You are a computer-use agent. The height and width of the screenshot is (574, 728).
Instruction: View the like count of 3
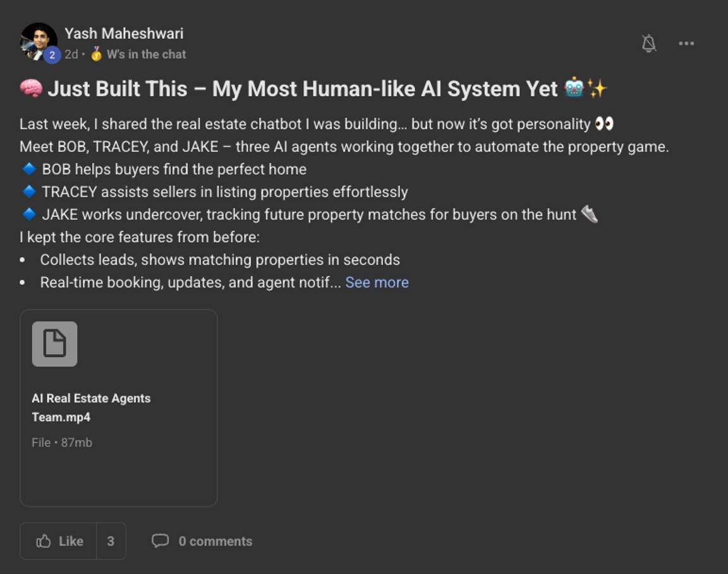(x=111, y=541)
